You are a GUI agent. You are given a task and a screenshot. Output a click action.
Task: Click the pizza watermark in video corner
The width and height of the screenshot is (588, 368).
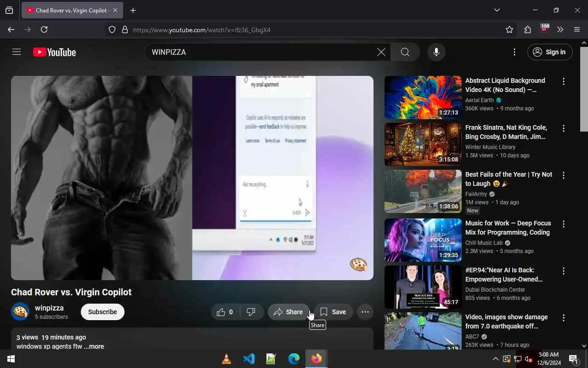point(358,264)
